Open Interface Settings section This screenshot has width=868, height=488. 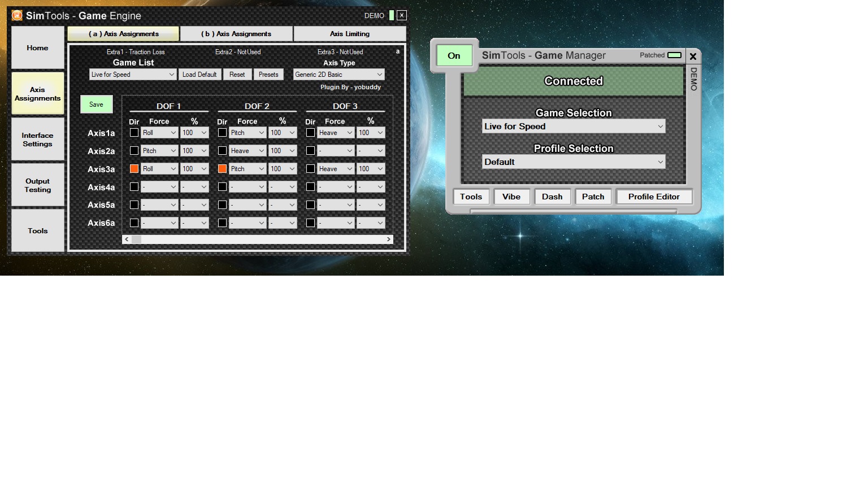37,140
